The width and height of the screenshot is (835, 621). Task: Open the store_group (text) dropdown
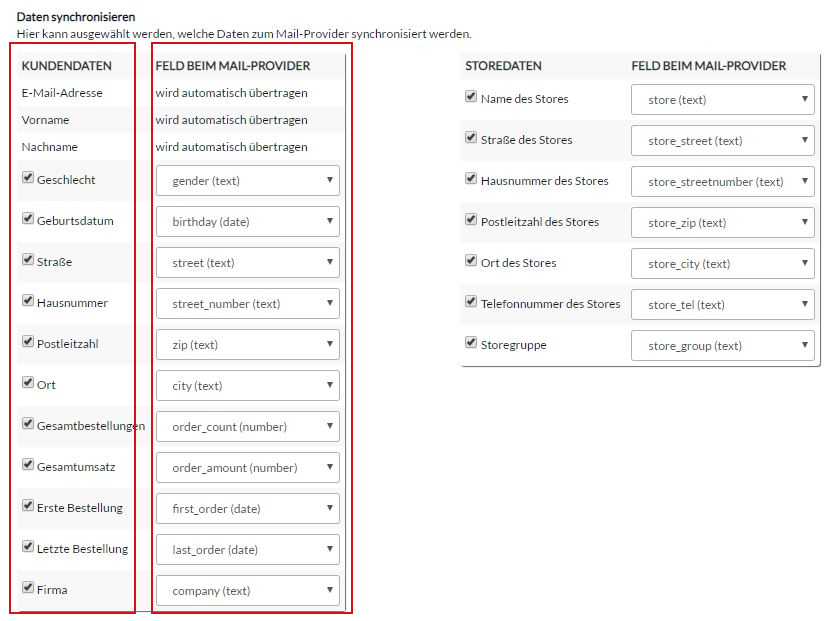(x=723, y=346)
